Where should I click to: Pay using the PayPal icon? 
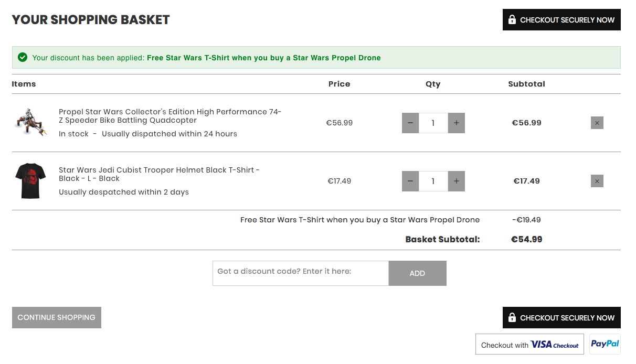[x=605, y=344]
